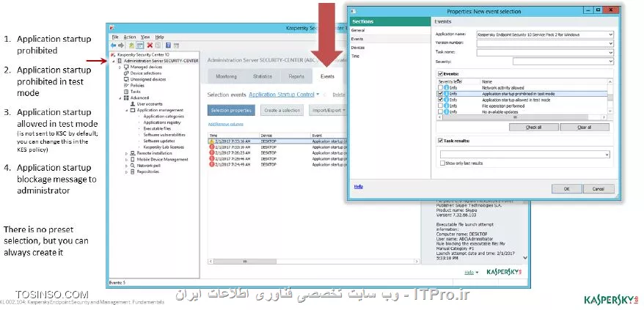The width and height of the screenshot is (644, 310).
Task: Uncheck Application startup allowed in test mode
Action: point(441,100)
